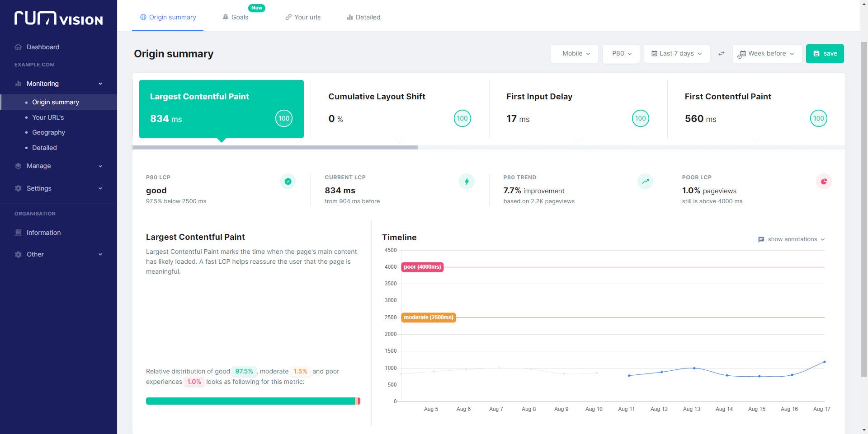Open Geography from the Monitoring menu
The height and width of the screenshot is (434, 868).
(48, 132)
